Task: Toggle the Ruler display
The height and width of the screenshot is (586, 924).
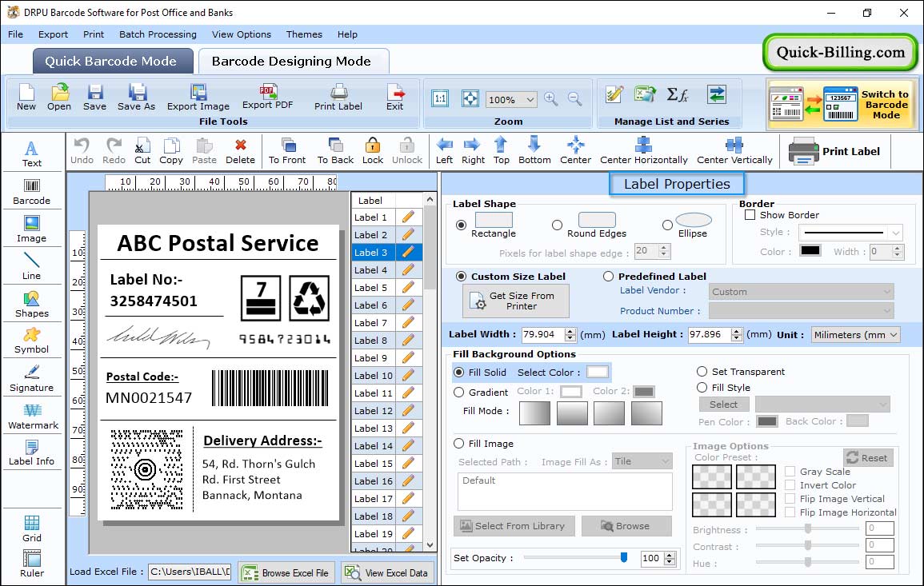Action: (x=32, y=564)
